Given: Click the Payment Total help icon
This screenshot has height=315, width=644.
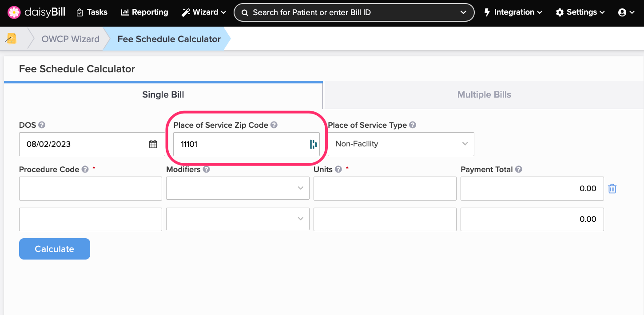Looking at the screenshot, I should (519, 169).
